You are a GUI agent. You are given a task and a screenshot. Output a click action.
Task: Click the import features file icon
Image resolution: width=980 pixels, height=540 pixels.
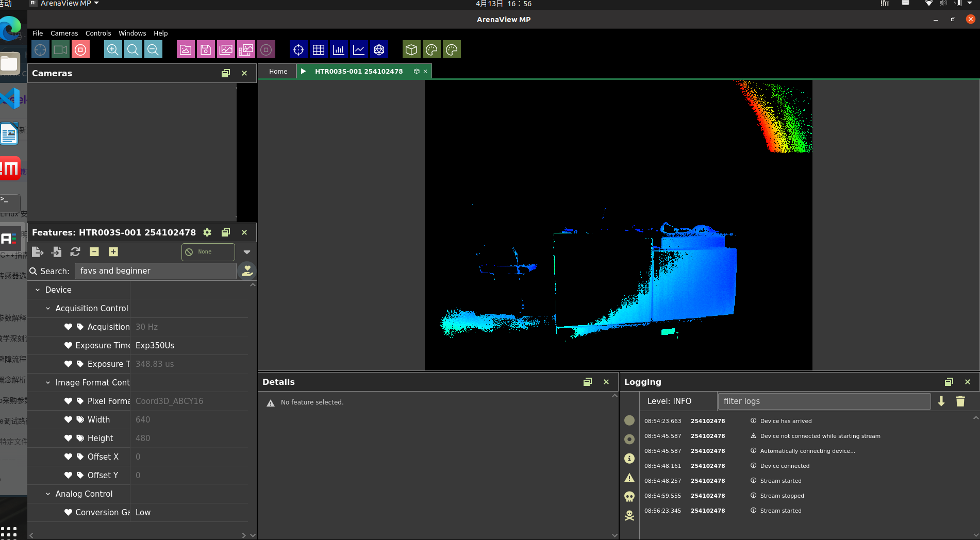[x=56, y=251]
